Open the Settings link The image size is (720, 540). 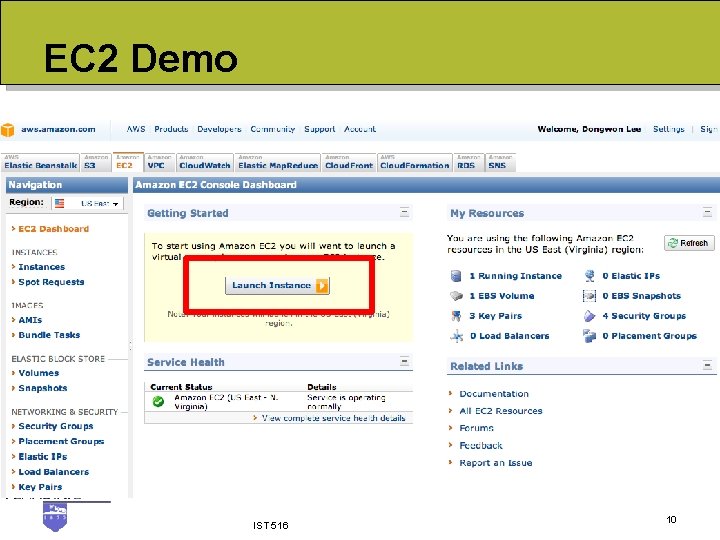(669, 129)
